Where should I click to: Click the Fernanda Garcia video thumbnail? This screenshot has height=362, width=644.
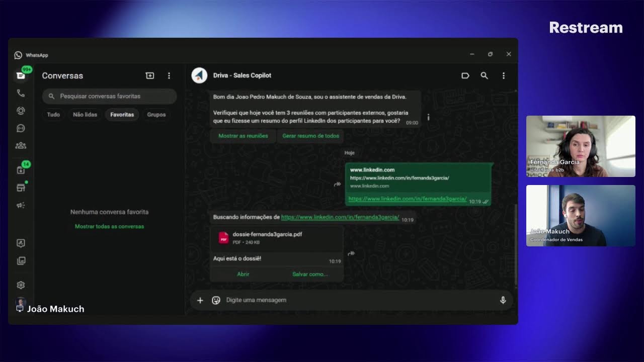[581, 146]
